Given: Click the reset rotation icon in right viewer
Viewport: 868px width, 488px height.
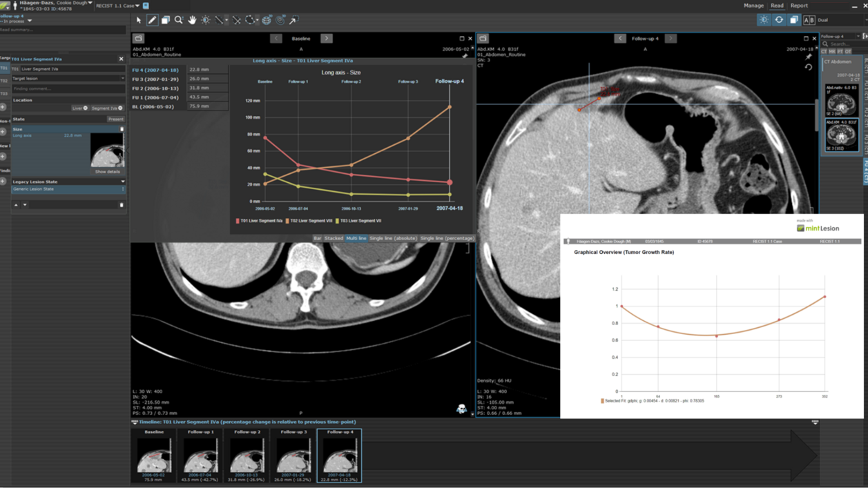Looking at the screenshot, I should coord(808,68).
